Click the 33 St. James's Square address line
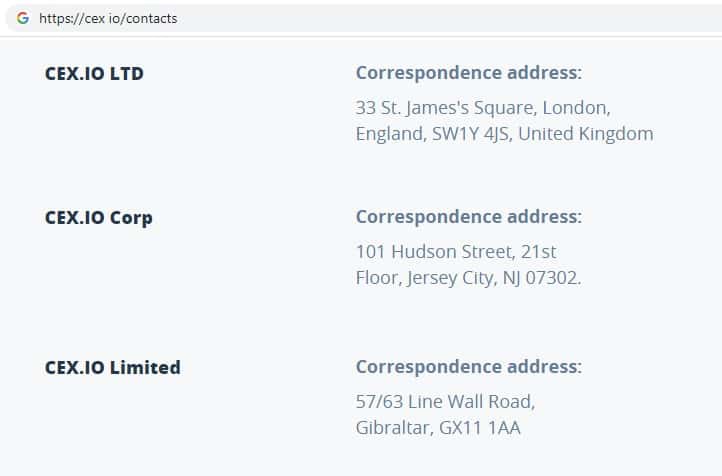The width and height of the screenshot is (722, 476). [x=482, y=107]
